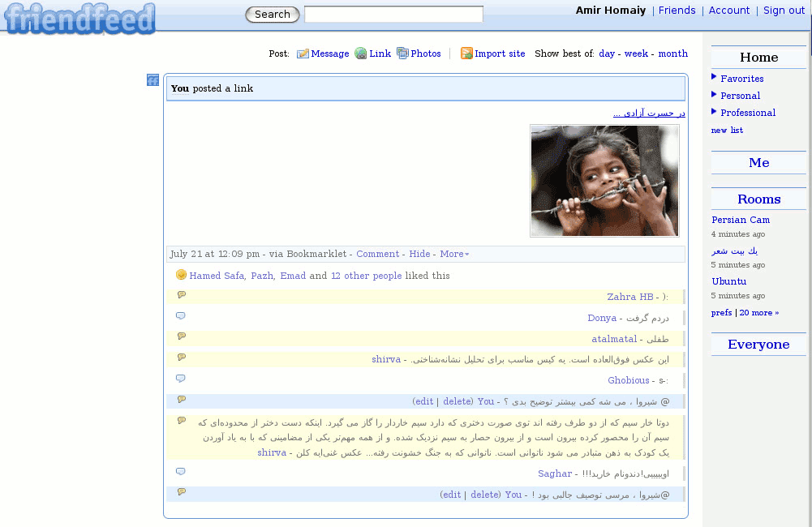
Task: Expand the Professional list triangle
Action: [x=714, y=111]
